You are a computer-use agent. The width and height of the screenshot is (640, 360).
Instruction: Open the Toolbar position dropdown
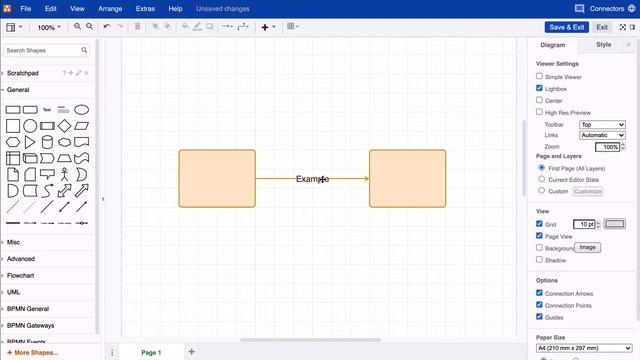click(602, 124)
